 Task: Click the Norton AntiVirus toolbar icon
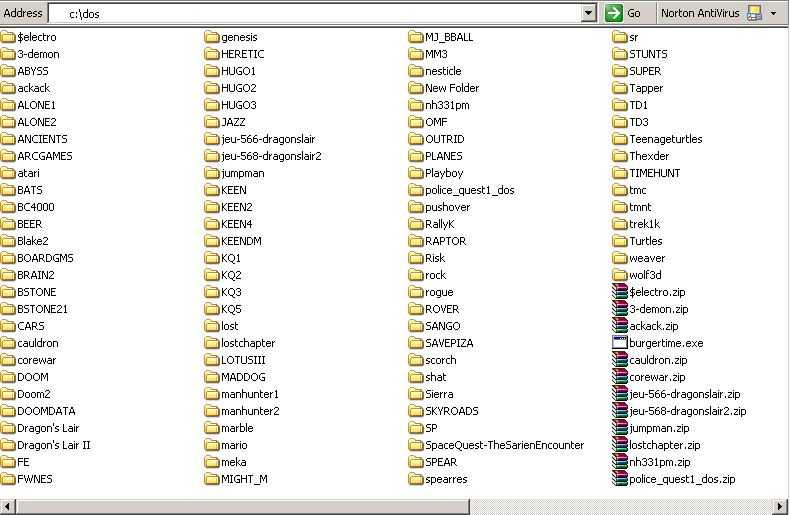(x=754, y=13)
